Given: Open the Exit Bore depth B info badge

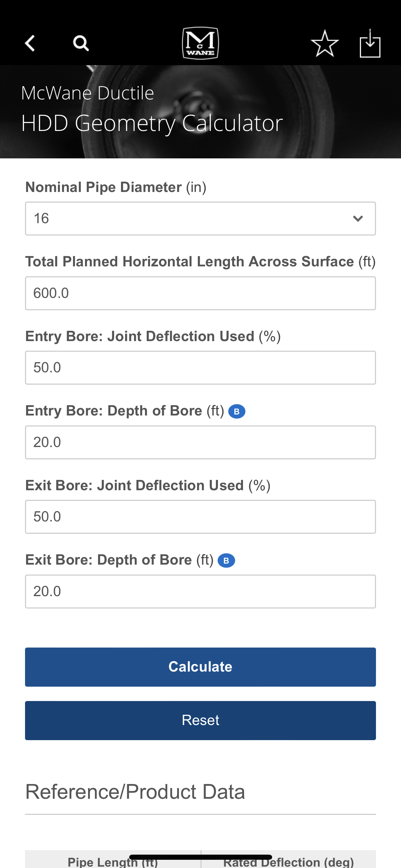Looking at the screenshot, I should pyautogui.click(x=227, y=560).
